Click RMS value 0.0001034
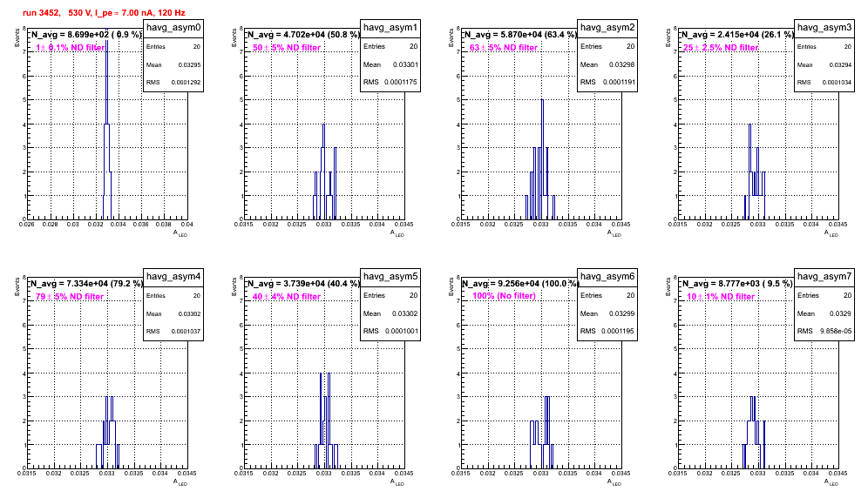868x498 pixels. pyautogui.click(x=837, y=83)
